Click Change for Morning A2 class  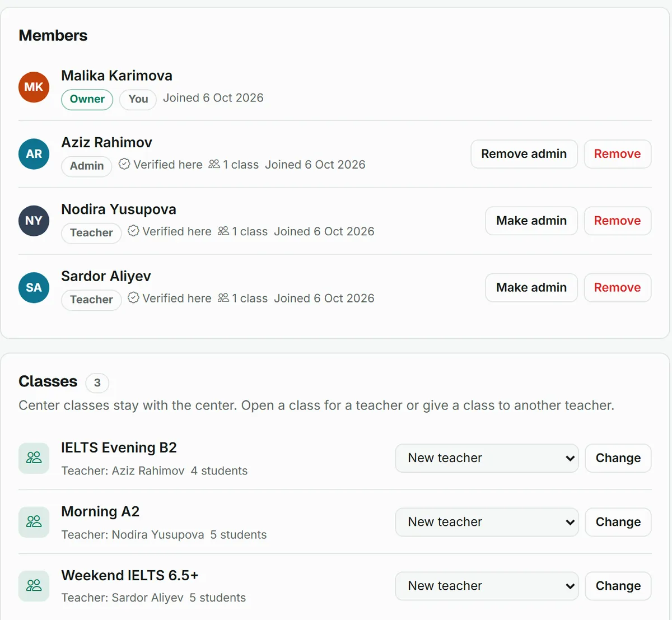618,522
